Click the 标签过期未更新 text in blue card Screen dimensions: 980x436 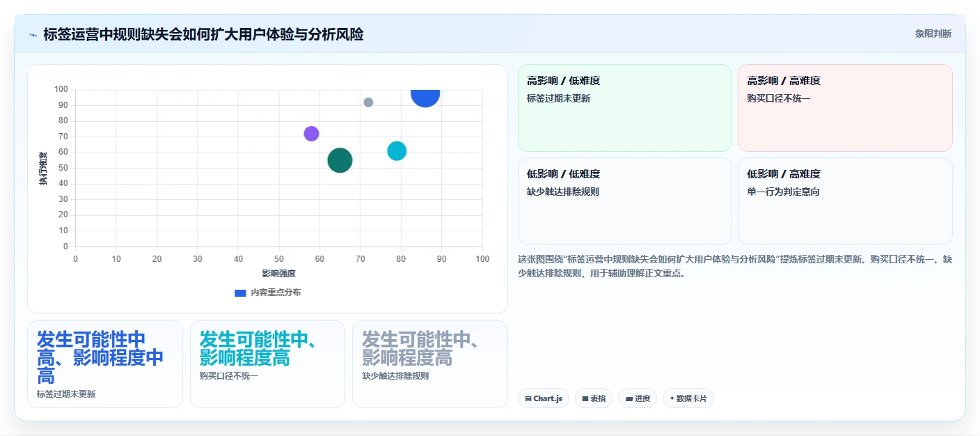[x=66, y=394]
